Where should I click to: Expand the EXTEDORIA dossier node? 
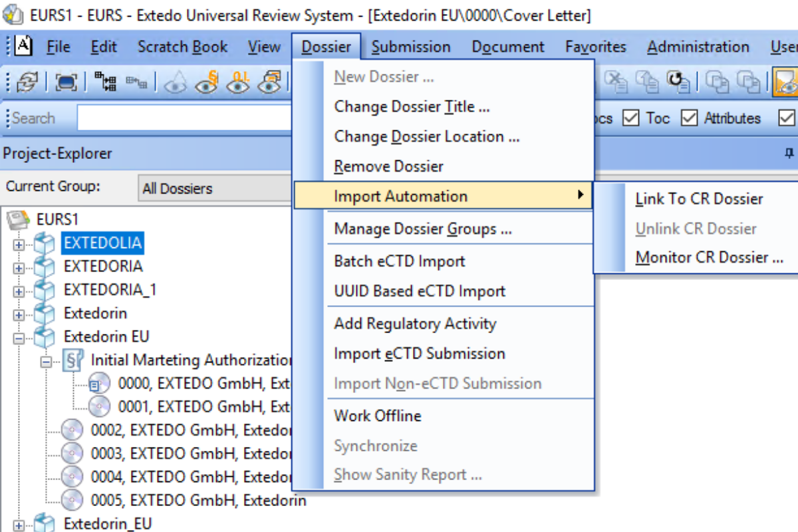[x=18, y=268]
